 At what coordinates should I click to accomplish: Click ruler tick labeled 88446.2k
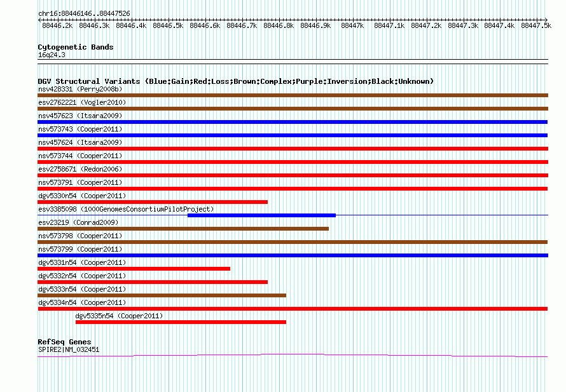(x=57, y=25)
